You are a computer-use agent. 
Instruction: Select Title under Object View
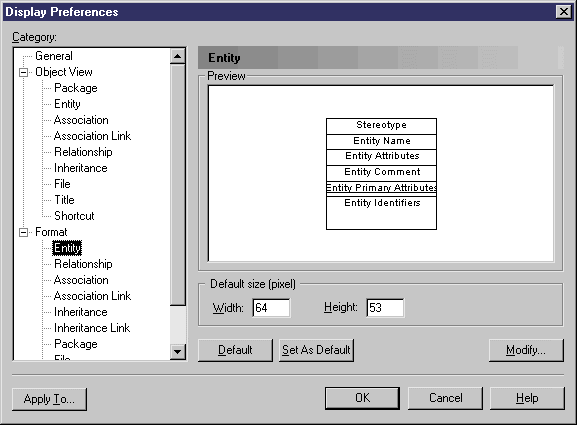pyautogui.click(x=64, y=200)
